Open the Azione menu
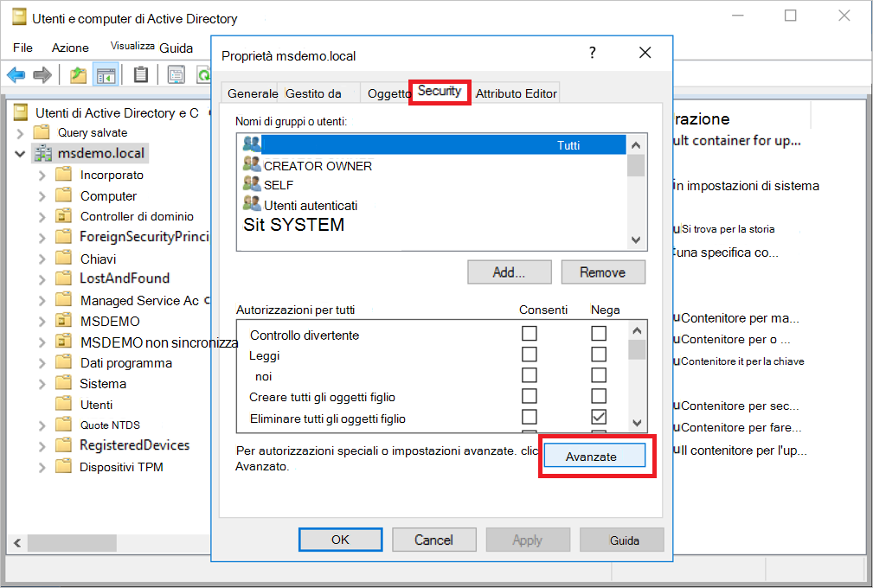This screenshot has height=588, width=873. 70,48
